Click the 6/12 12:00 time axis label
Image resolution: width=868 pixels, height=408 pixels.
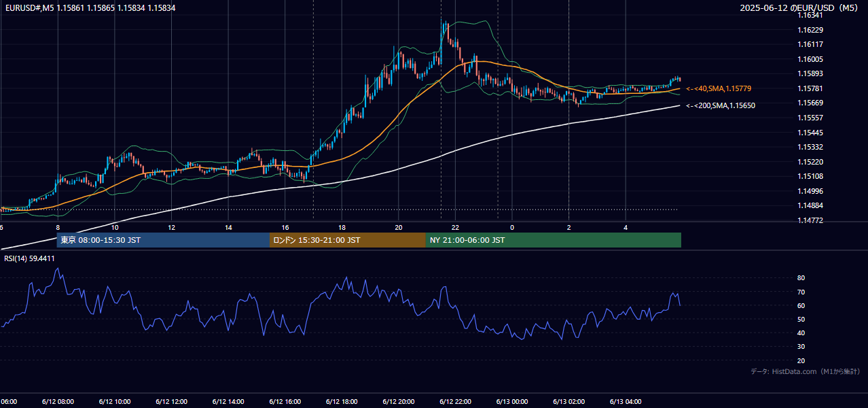(x=171, y=402)
